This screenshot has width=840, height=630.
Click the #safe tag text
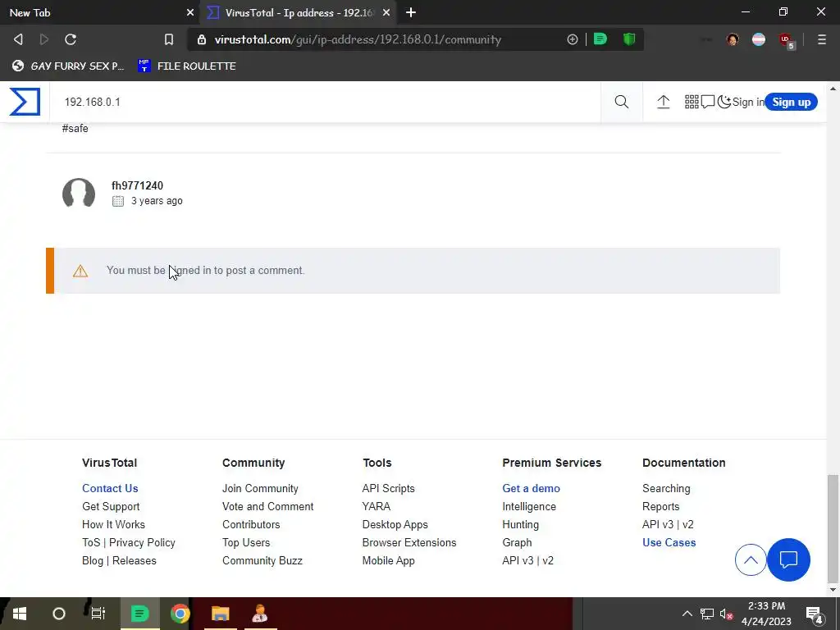(x=75, y=128)
